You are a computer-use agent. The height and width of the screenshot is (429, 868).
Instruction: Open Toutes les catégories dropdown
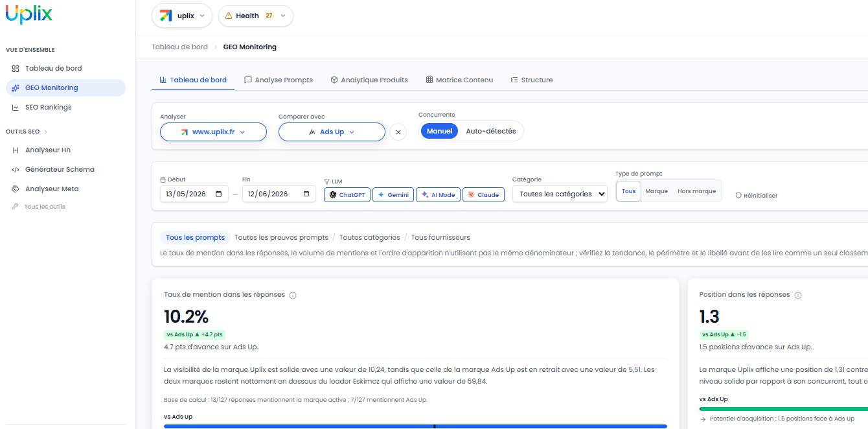[560, 194]
